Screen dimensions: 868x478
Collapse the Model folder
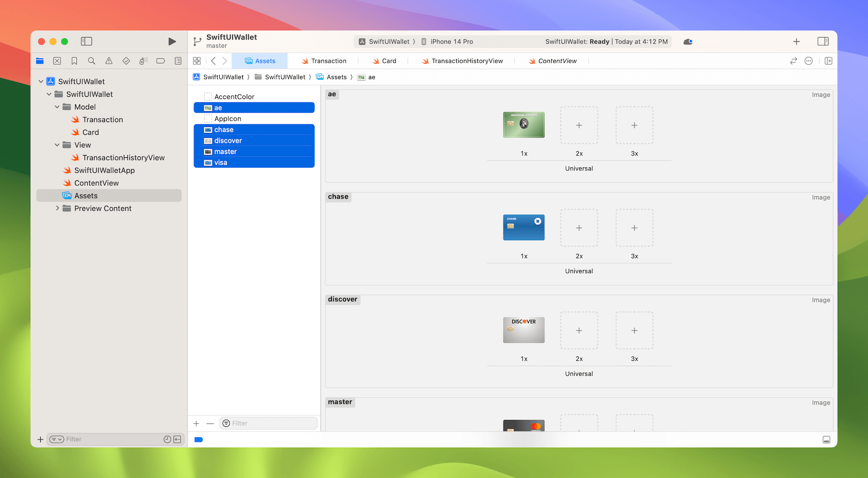pyautogui.click(x=57, y=107)
